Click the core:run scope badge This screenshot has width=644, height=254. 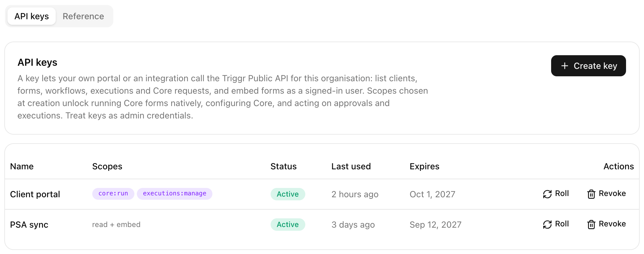pyautogui.click(x=113, y=194)
